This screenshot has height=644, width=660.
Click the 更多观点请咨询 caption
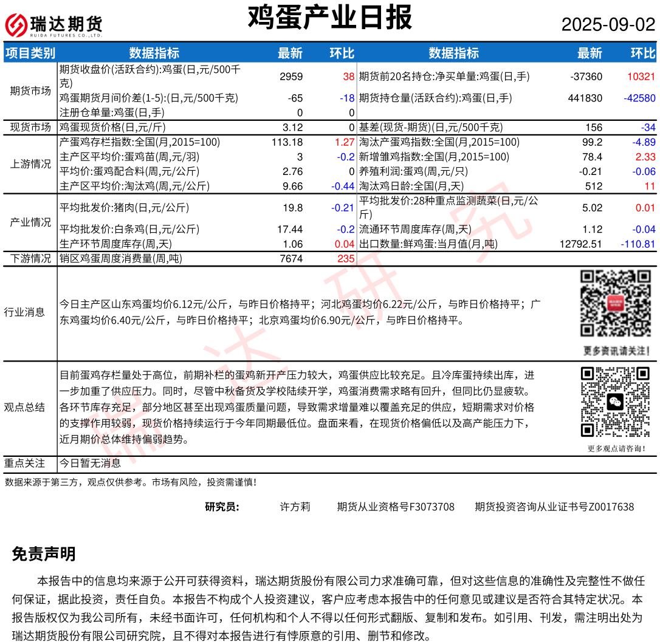[616, 449]
